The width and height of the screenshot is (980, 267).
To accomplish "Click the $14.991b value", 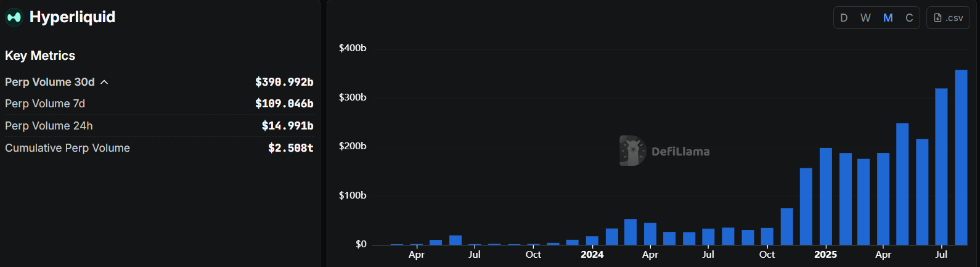I will 287,126.
